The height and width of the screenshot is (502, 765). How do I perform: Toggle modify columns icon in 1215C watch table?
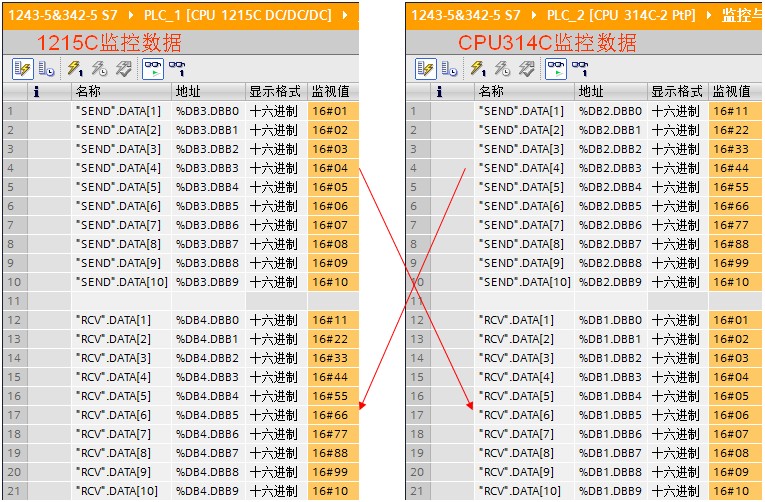coord(22,69)
